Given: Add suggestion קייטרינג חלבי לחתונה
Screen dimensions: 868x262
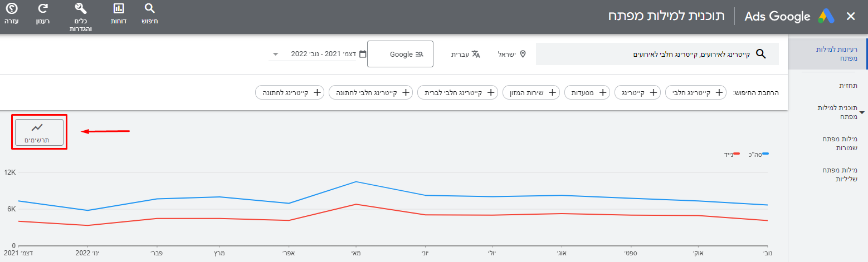Looking at the screenshot, I should click(370, 92).
